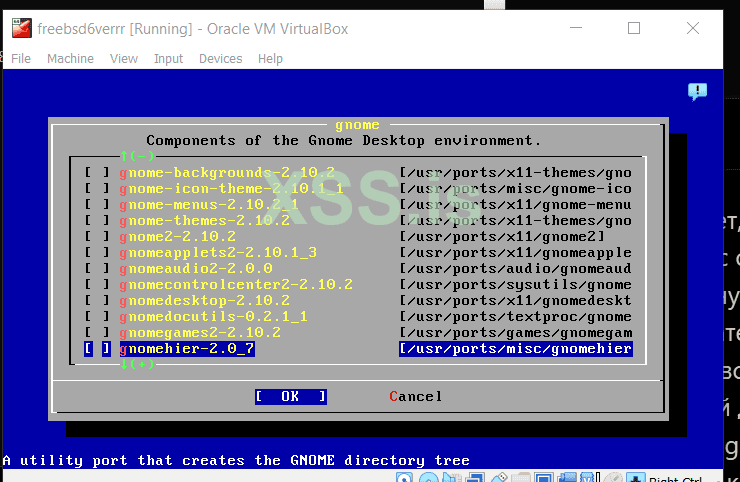Tick the gnomedocutils-0.2.1_1 checkbox
Image resolution: width=740 pixels, height=482 pixels.
tap(97, 317)
